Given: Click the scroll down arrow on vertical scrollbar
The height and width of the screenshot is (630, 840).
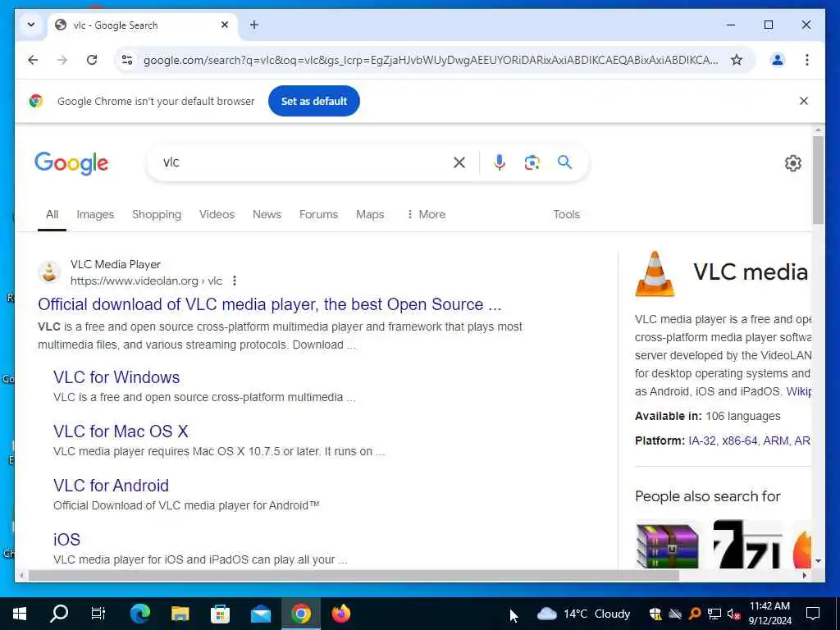Looking at the screenshot, I should (818, 561).
